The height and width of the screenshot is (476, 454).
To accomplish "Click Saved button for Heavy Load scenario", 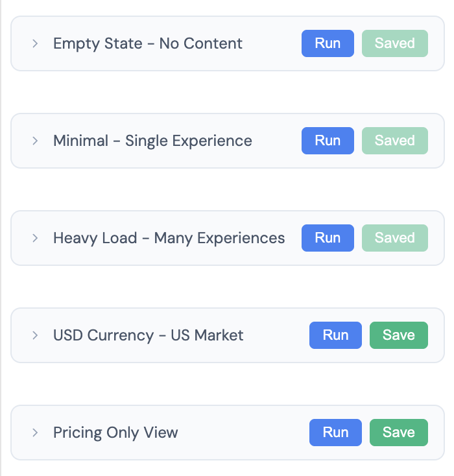I will click(x=394, y=238).
